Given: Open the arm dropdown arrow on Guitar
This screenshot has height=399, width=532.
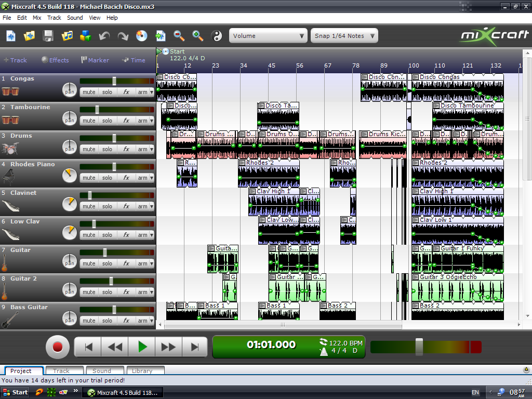Looking at the screenshot, I should (x=152, y=263).
